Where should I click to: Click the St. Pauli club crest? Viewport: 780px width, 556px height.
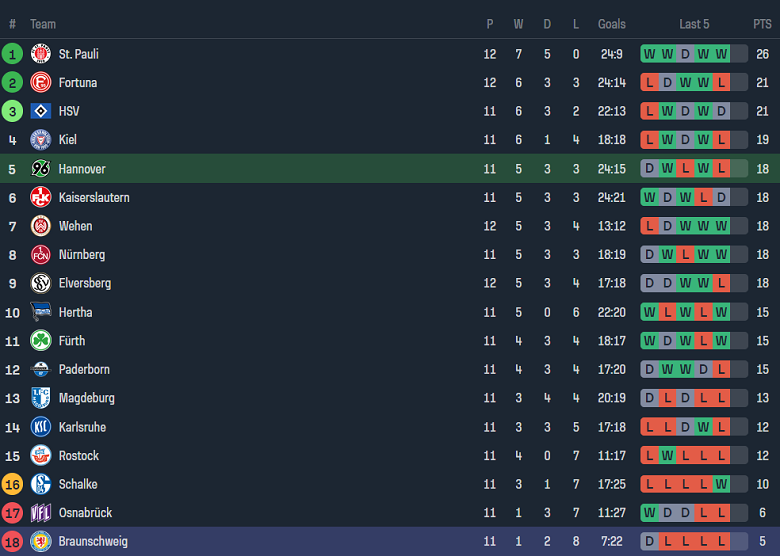(x=41, y=54)
